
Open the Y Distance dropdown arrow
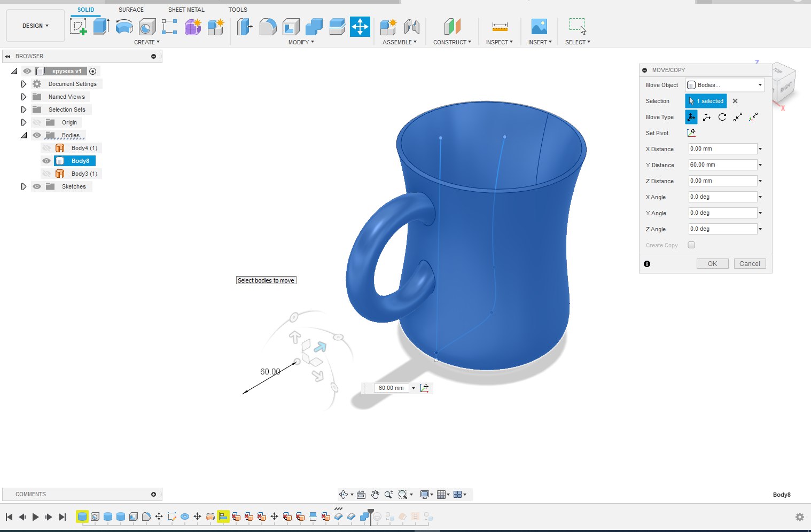tap(760, 165)
